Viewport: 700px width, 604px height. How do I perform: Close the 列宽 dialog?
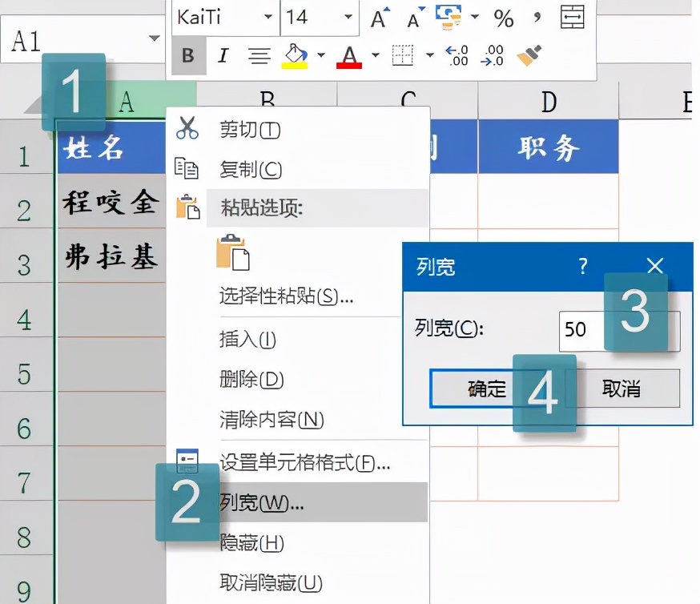pos(654,267)
